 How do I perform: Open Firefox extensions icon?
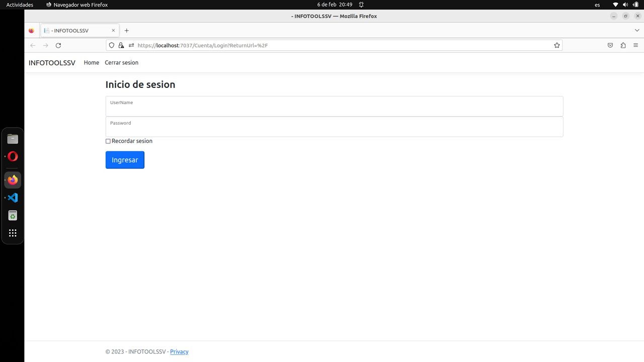pyautogui.click(x=623, y=45)
